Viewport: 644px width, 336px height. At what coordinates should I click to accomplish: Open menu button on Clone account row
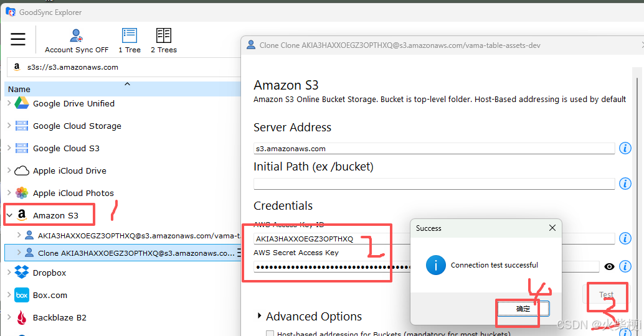pos(239,253)
